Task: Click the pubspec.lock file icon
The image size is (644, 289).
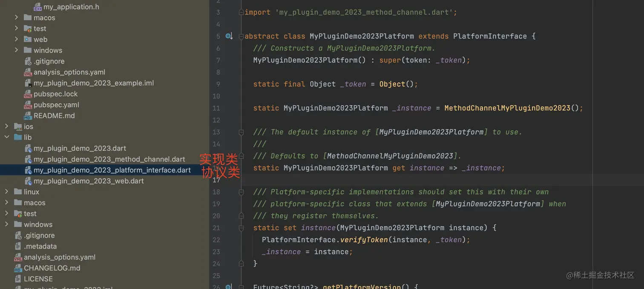Action: [28, 94]
